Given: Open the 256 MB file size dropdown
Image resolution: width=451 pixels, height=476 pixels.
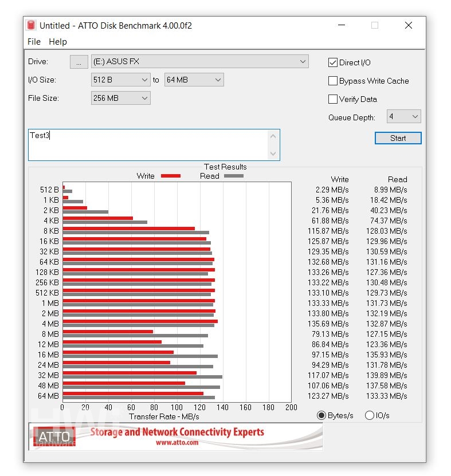Looking at the screenshot, I should [x=120, y=98].
